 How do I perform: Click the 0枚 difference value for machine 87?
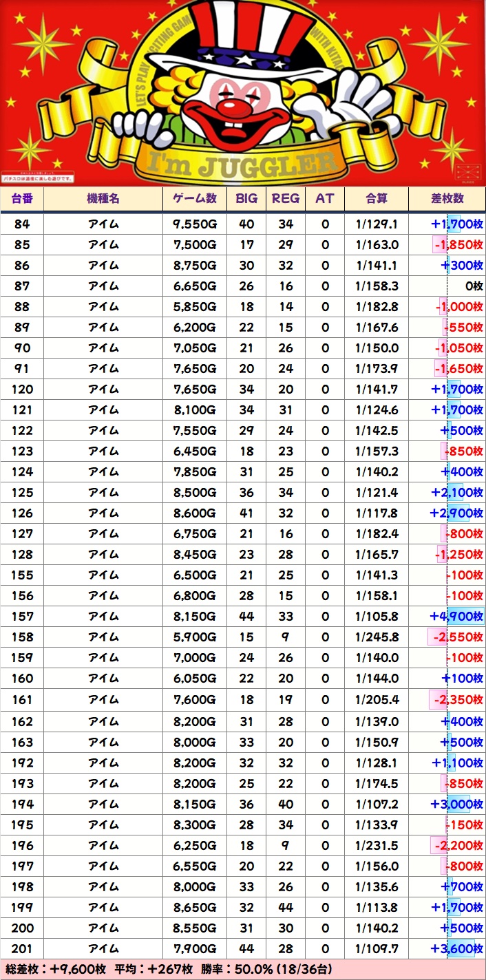(x=447, y=286)
